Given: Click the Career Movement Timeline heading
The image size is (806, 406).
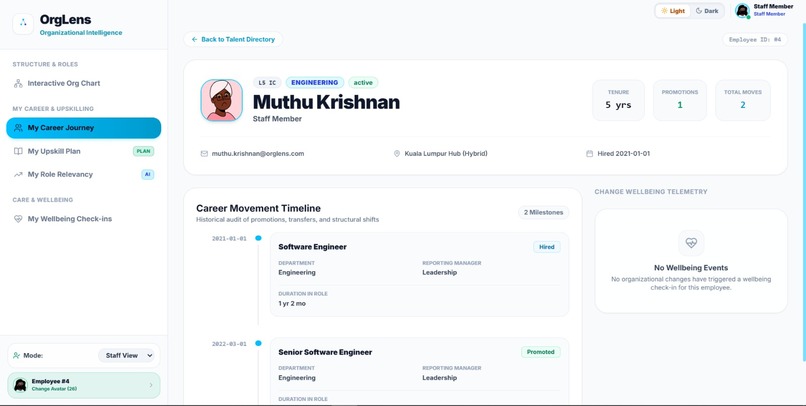Looking at the screenshot, I should 259,208.
